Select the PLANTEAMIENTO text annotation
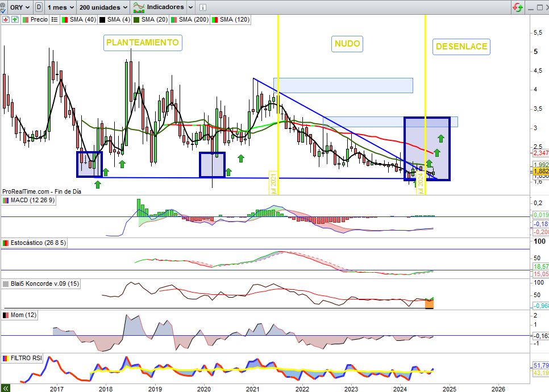Image resolution: width=549 pixels, height=392 pixels. [x=143, y=43]
